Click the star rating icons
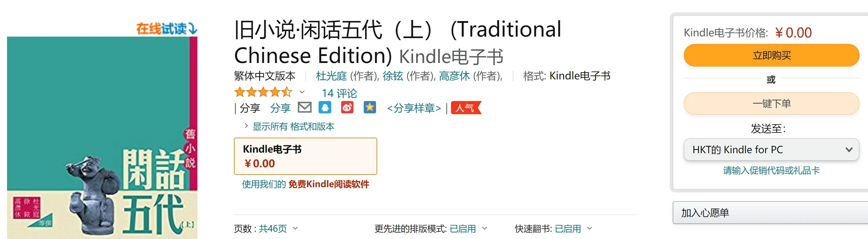The image size is (868, 239). 263,92
